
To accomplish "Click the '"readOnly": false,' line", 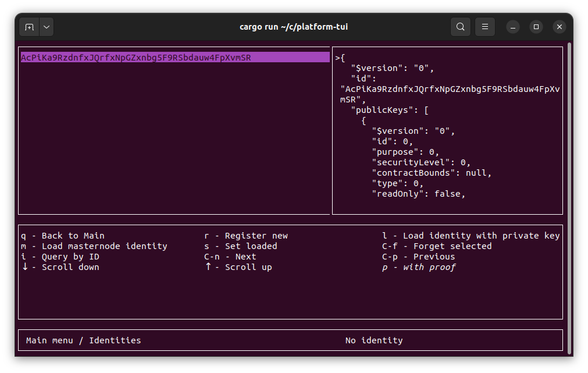I will [419, 194].
